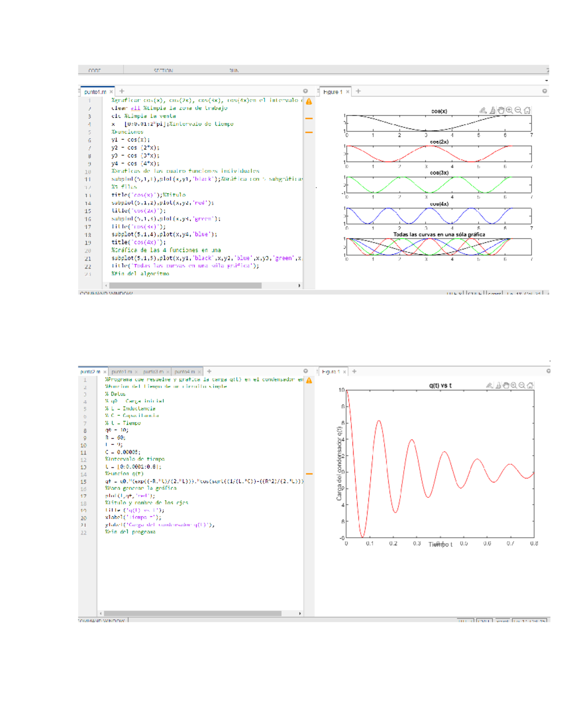Open editor actions circle beside punto1.m tab bar
This screenshot has height=728, width=563.
click(x=305, y=91)
